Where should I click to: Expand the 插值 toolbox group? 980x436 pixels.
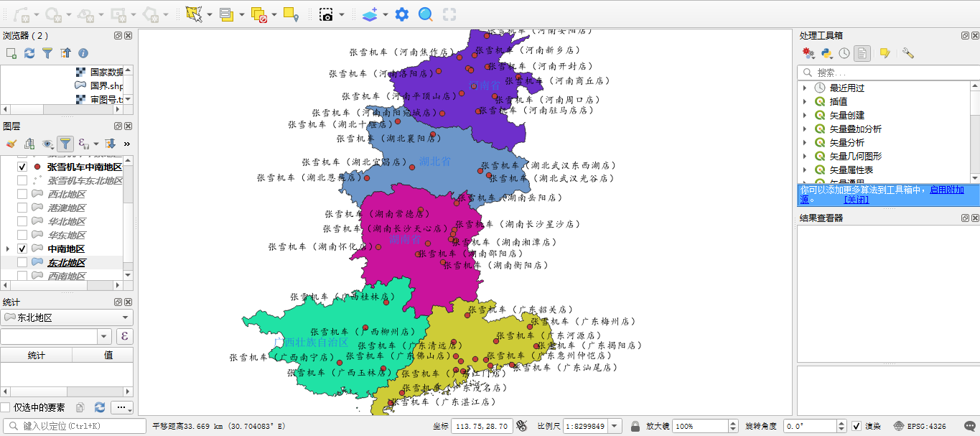tap(805, 101)
